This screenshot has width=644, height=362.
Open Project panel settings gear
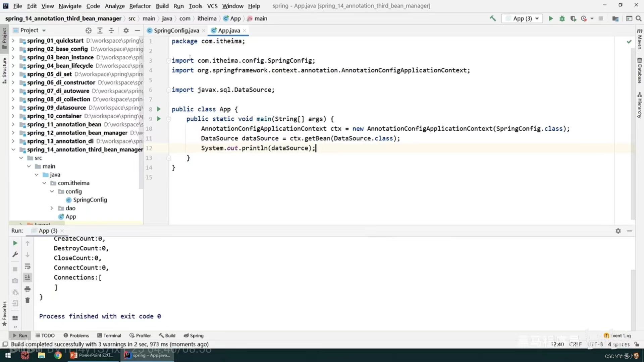[x=126, y=31]
